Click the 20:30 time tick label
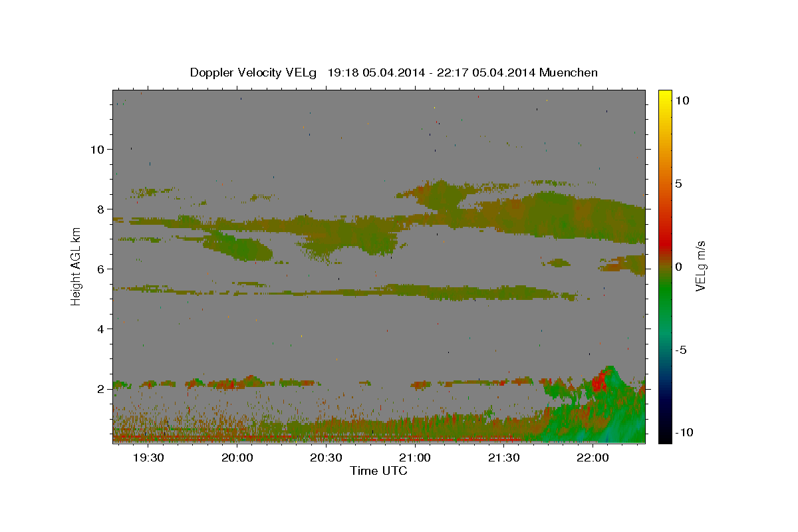 (326, 458)
